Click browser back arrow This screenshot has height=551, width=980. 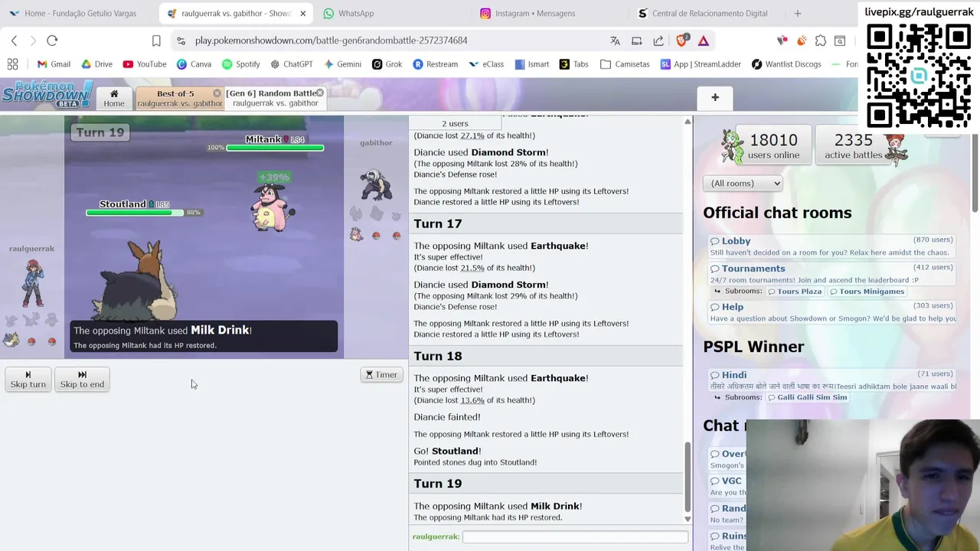point(14,41)
